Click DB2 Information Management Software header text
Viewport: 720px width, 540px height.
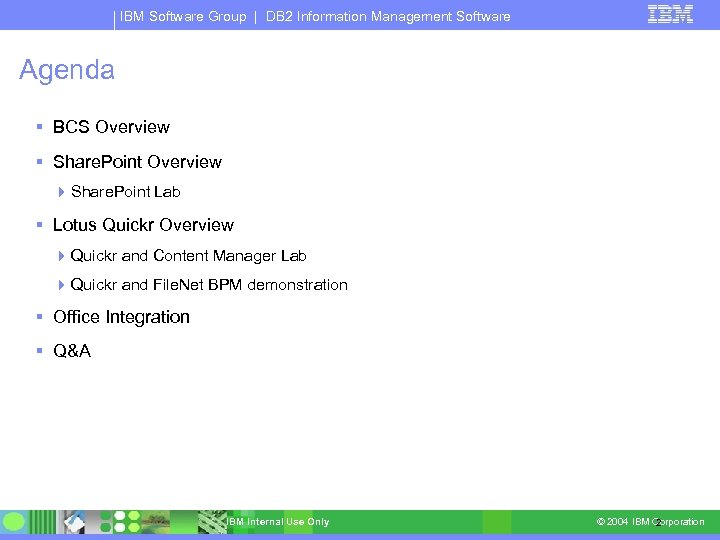(388, 17)
